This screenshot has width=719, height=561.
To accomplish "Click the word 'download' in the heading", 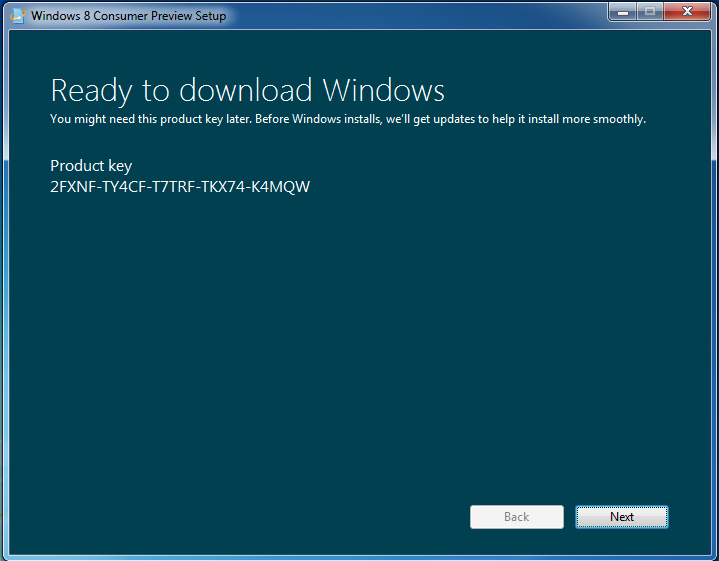I will click(x=246, y=90).
